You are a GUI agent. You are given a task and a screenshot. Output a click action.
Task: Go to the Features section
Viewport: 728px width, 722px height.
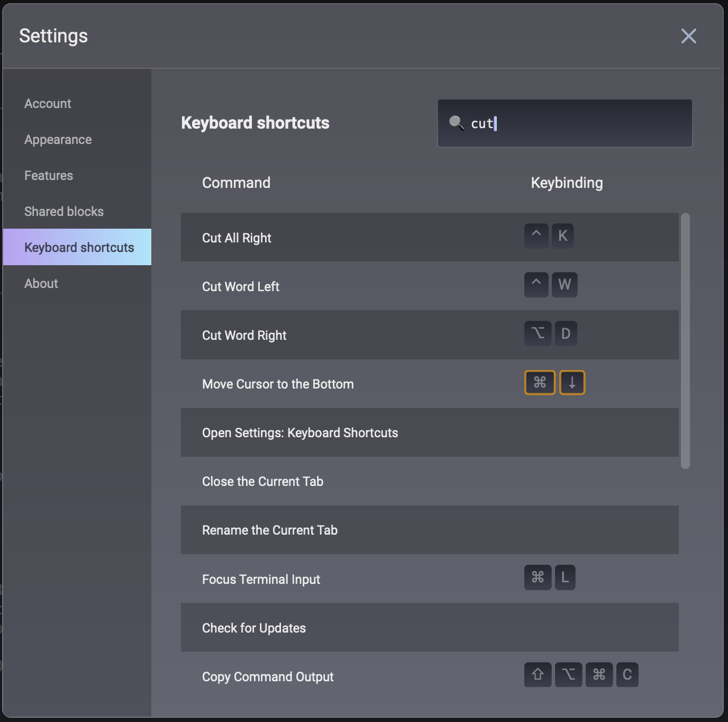coord(49,176)
